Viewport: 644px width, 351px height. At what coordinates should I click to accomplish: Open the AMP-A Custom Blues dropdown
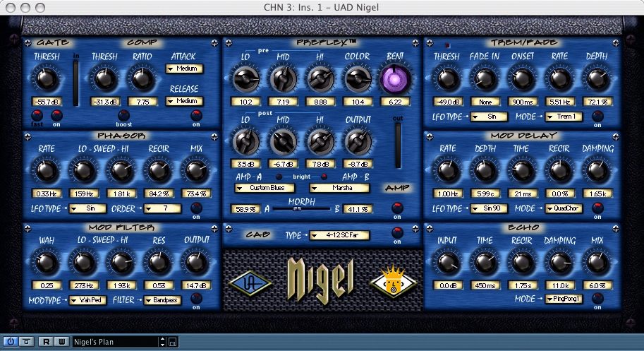(265, 189)
